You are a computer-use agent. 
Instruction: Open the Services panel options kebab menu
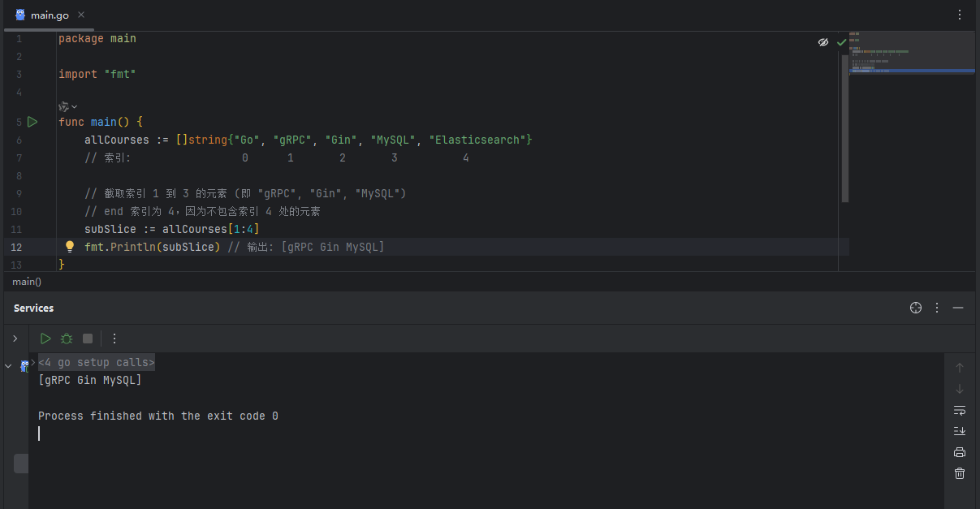click(937, 308)
